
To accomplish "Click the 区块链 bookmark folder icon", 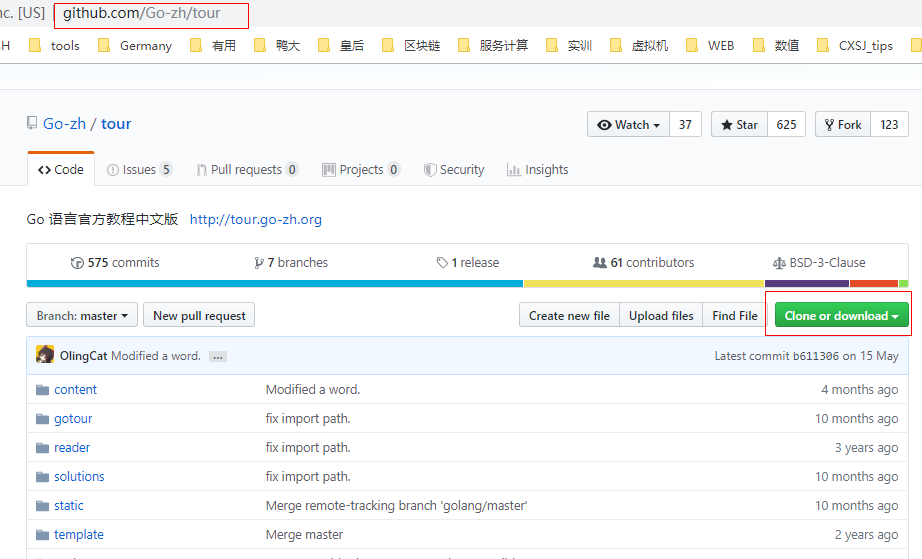I will pos(388,45).
